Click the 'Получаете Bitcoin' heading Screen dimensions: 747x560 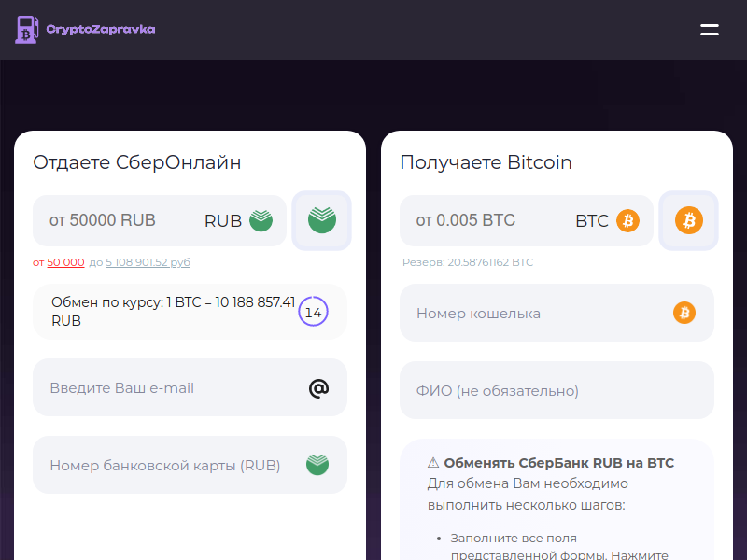pyautogui.click(x=486, y=162)
